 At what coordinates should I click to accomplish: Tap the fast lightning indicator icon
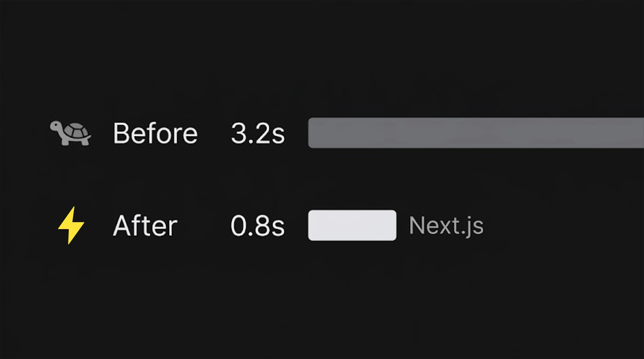71,225
